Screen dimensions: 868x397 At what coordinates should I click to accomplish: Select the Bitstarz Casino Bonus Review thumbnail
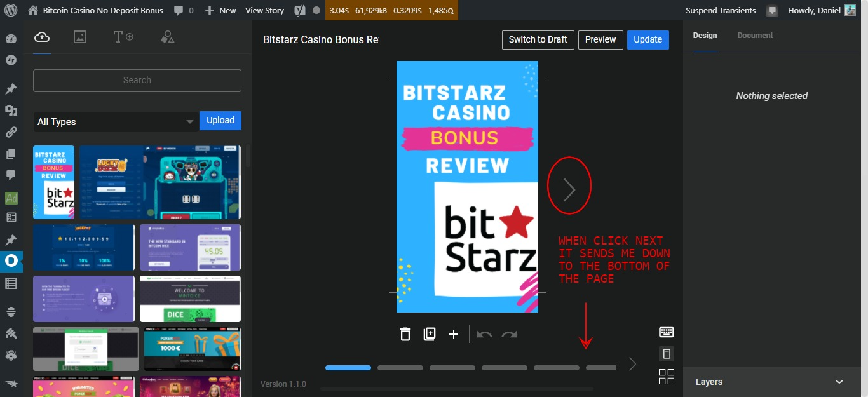(53, 182)
